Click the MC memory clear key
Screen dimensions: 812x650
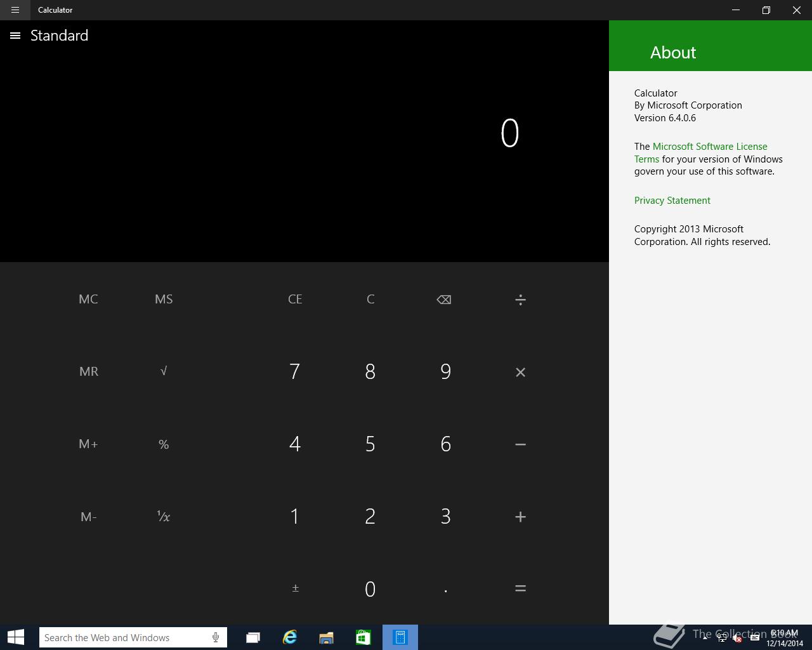click(x=88, y=299)
